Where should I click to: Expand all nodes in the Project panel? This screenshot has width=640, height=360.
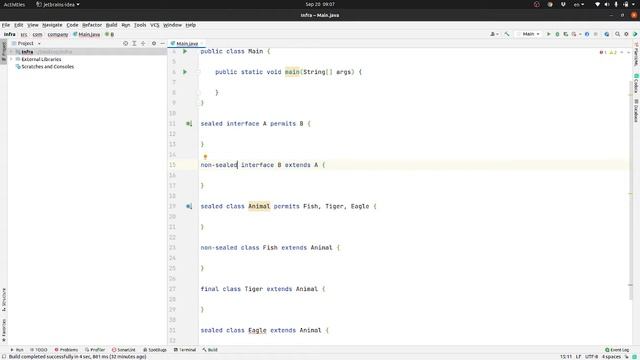[134, 43]
